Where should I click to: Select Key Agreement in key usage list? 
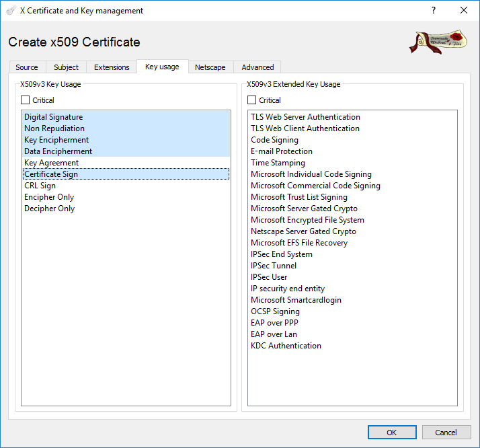coord(52,163)
